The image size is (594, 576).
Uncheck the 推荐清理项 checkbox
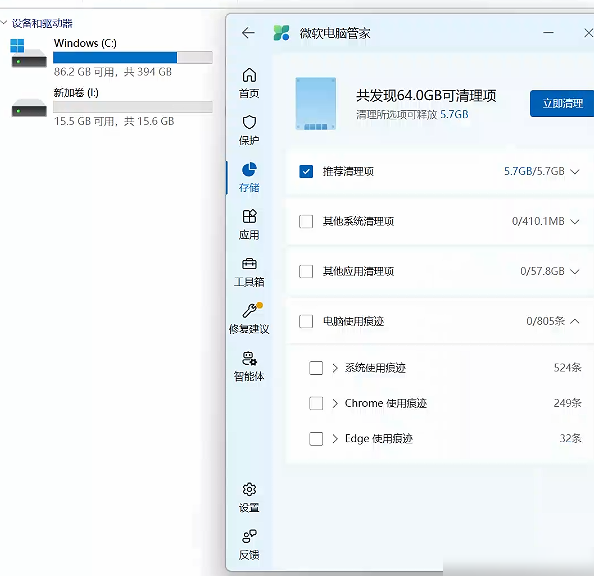coord(306,171)
